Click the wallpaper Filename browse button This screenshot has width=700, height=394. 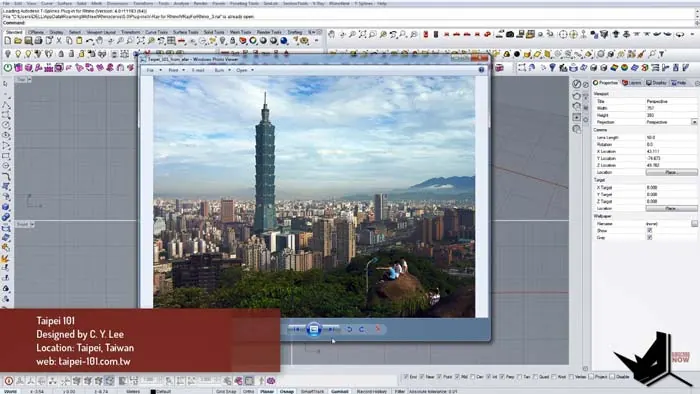[x=694, y=224]
